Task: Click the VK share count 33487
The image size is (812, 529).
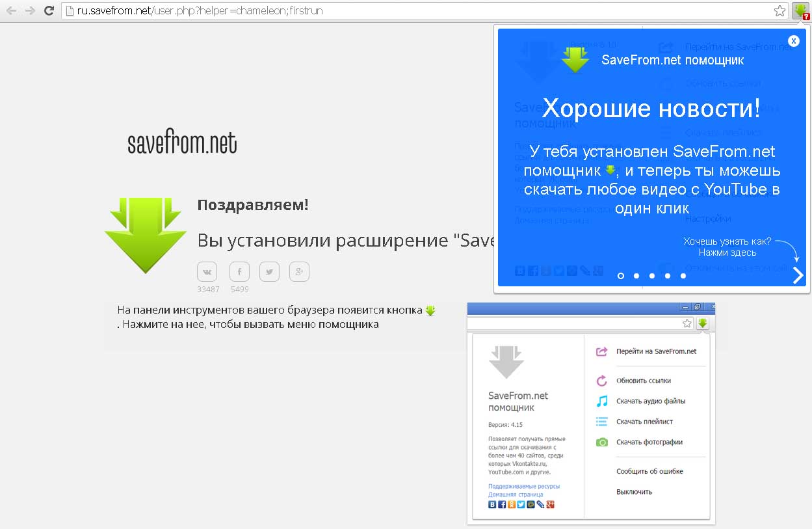Action: [x=208, y=290]
